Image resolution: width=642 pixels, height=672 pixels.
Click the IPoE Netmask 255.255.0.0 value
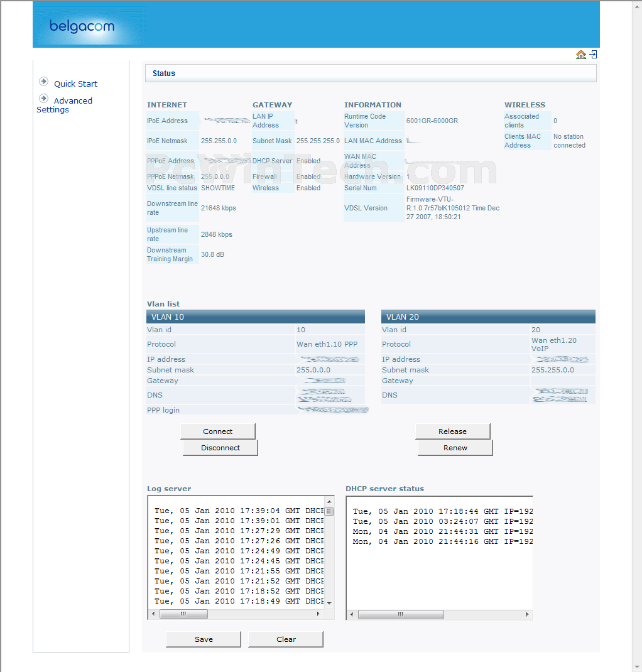[219, 141]
